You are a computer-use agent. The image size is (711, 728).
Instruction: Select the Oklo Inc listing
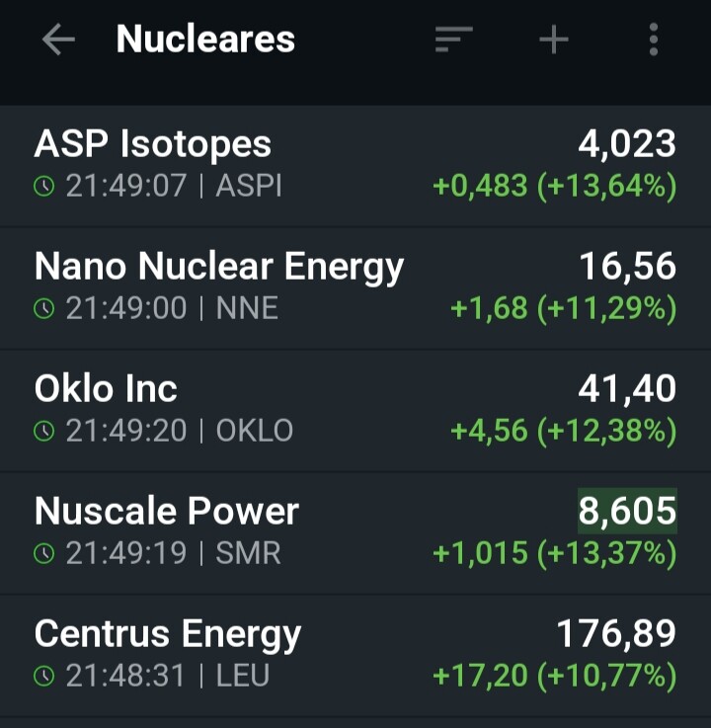tap(355, 411)
